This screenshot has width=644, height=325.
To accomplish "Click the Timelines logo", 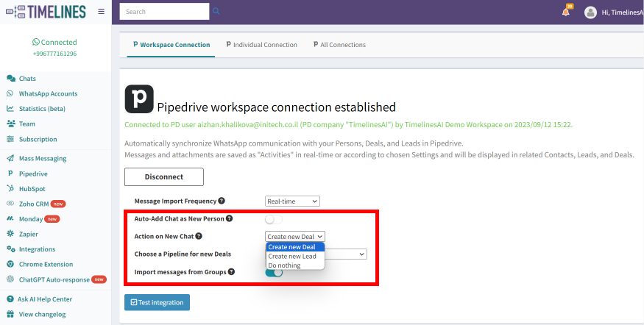I will tap(46, 12).
